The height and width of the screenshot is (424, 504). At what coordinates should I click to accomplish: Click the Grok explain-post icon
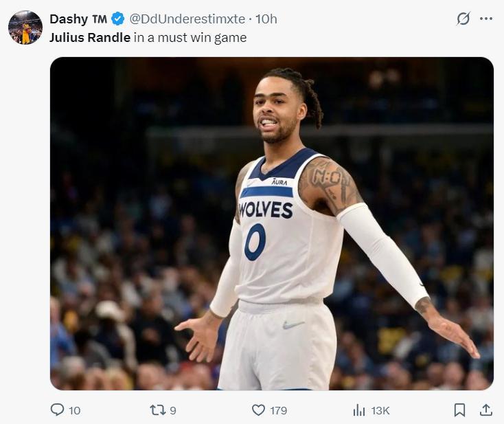[463, 19]
